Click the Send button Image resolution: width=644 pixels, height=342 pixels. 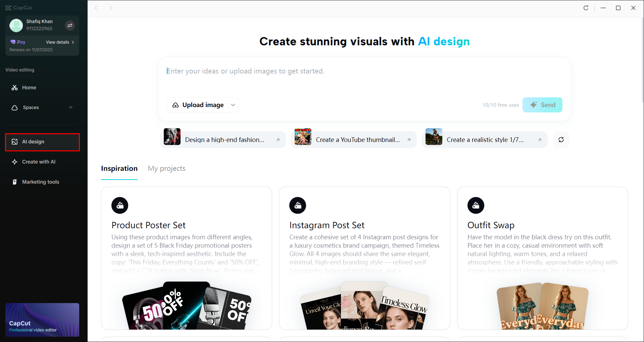coord(542,105)
